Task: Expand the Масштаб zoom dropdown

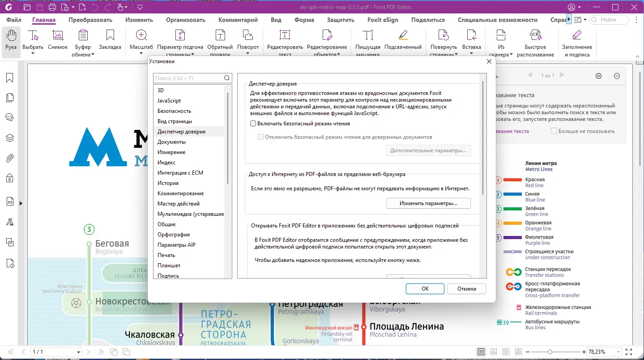Action: (141, 53)
